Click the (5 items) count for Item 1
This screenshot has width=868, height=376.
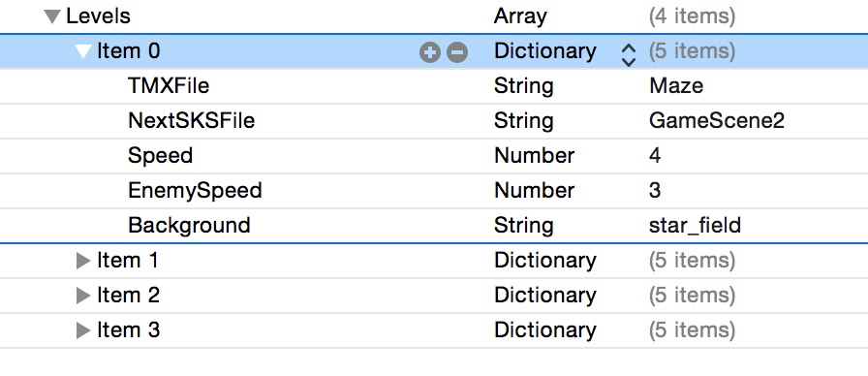692,261
